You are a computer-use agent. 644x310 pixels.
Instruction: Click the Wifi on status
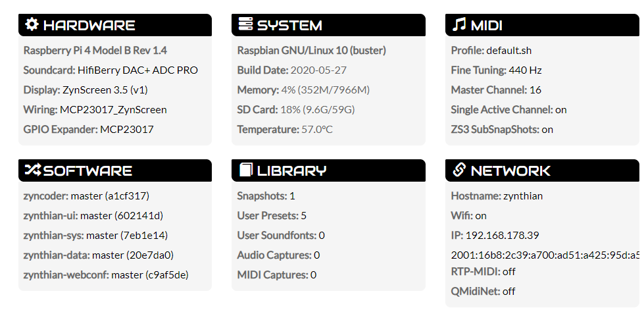click(x=468, y=216)
